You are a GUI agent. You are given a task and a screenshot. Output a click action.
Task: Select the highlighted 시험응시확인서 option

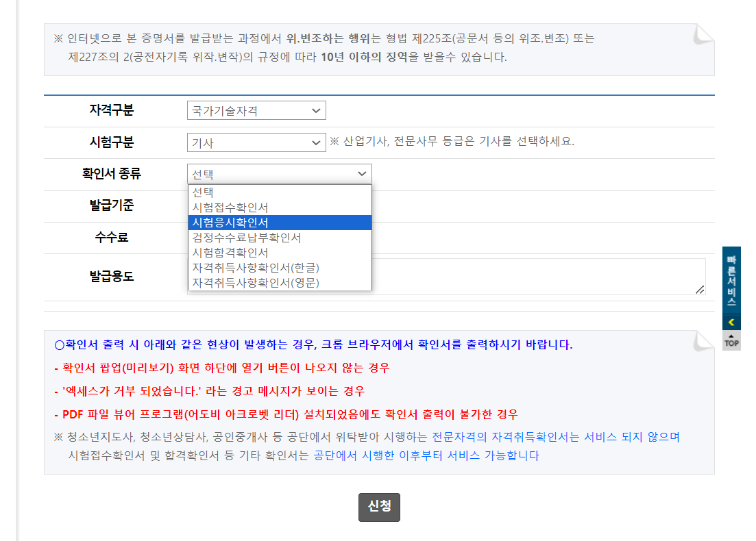click(x=228, y=222)
